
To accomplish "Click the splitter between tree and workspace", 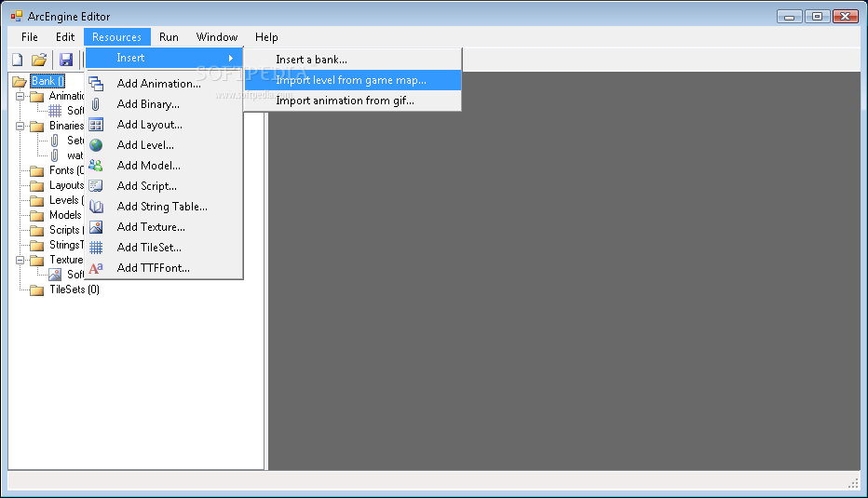I will tap(266, 271).
